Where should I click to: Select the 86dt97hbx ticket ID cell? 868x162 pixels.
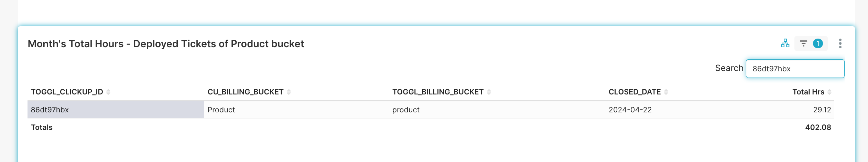[x=116, y=110]
